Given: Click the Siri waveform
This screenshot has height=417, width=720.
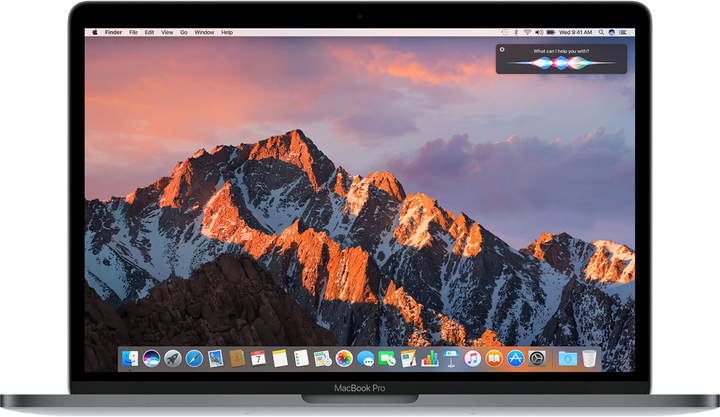Looking at the screenshot, I should [x=561, y=63].
